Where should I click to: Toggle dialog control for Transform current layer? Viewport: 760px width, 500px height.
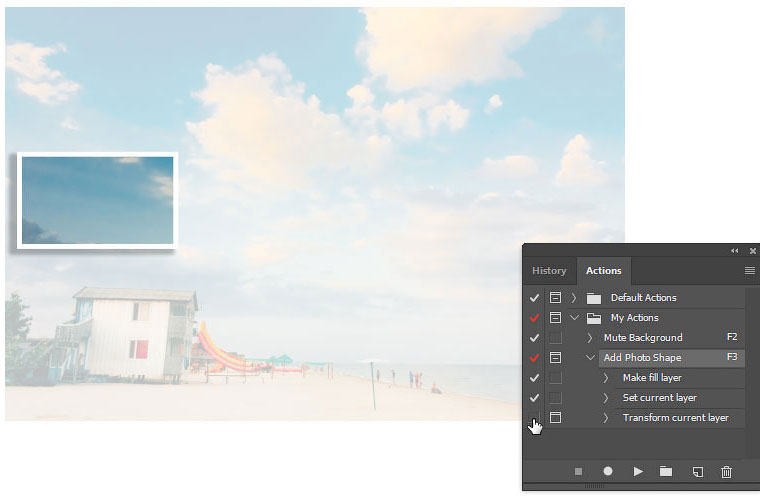coord(555,417)
